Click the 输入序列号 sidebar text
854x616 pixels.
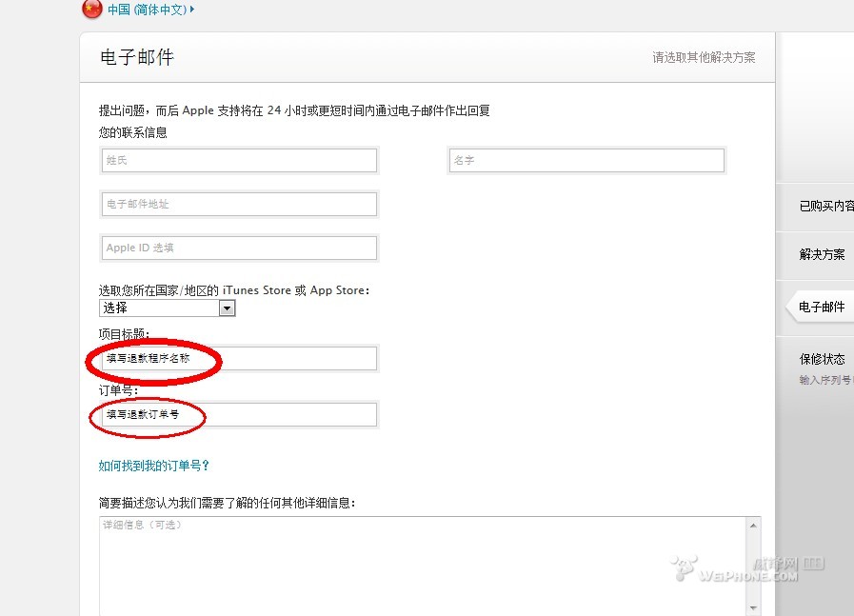click(x=826, y=380)
